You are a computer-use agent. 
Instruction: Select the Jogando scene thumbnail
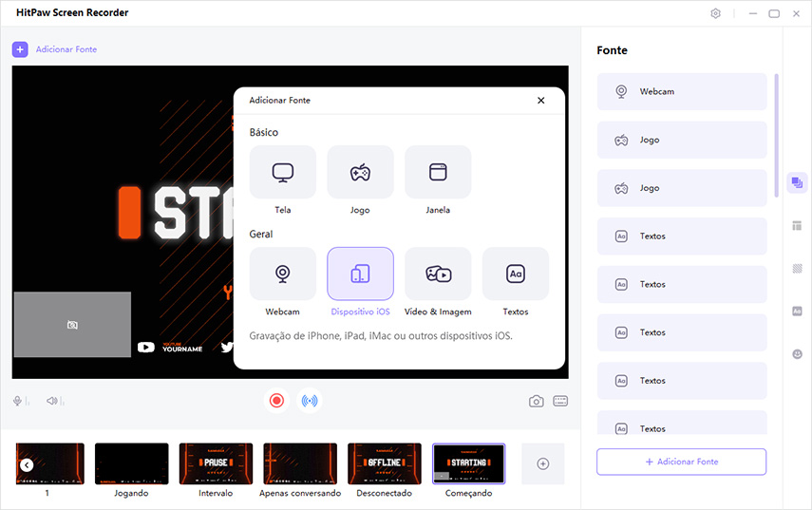click(132, 463)
